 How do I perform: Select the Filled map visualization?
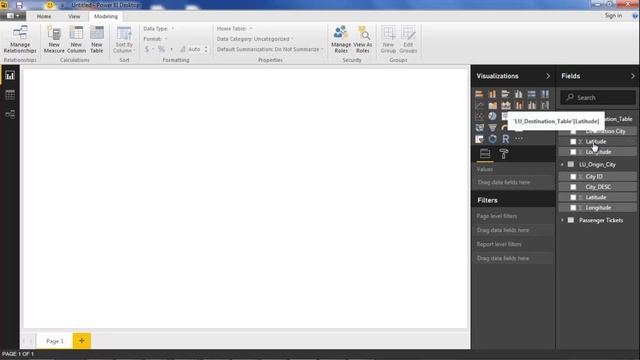479,128
